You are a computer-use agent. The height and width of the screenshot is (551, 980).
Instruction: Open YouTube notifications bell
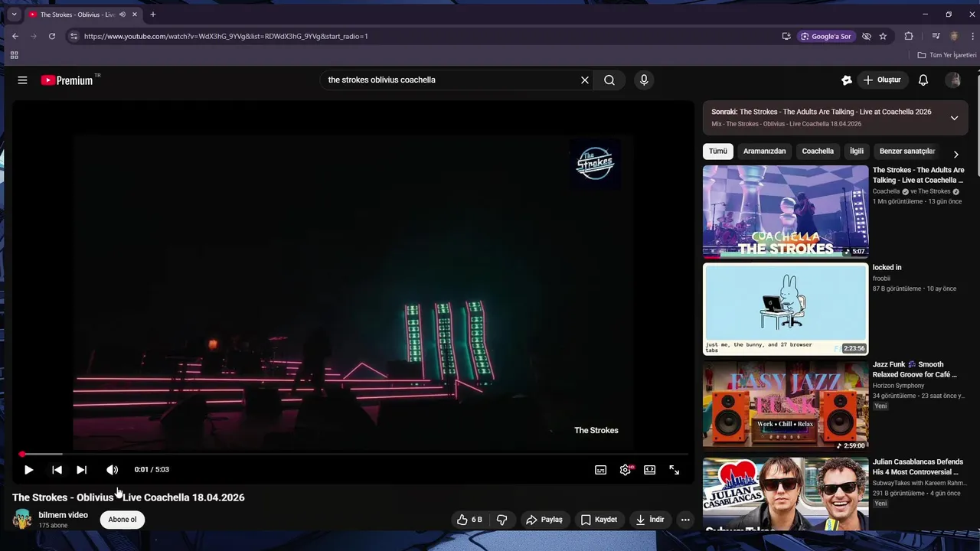(x=923, y=80)
